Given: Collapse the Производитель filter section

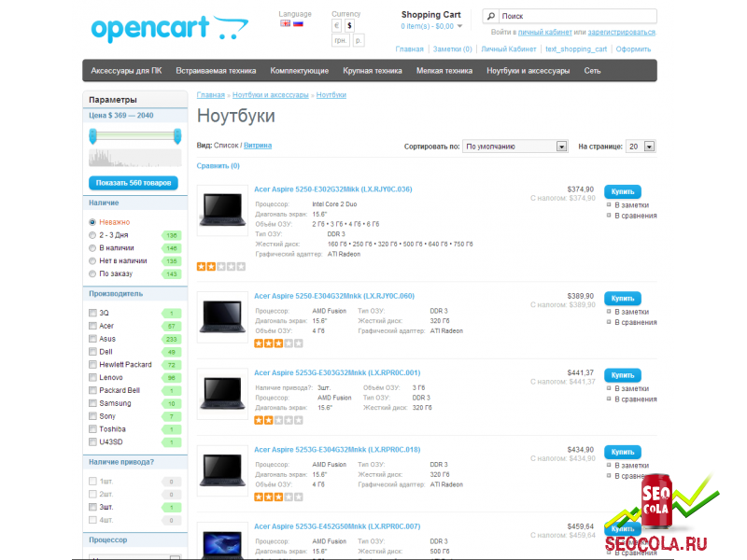Looking at the screenshot, I should tap(134, 294).
